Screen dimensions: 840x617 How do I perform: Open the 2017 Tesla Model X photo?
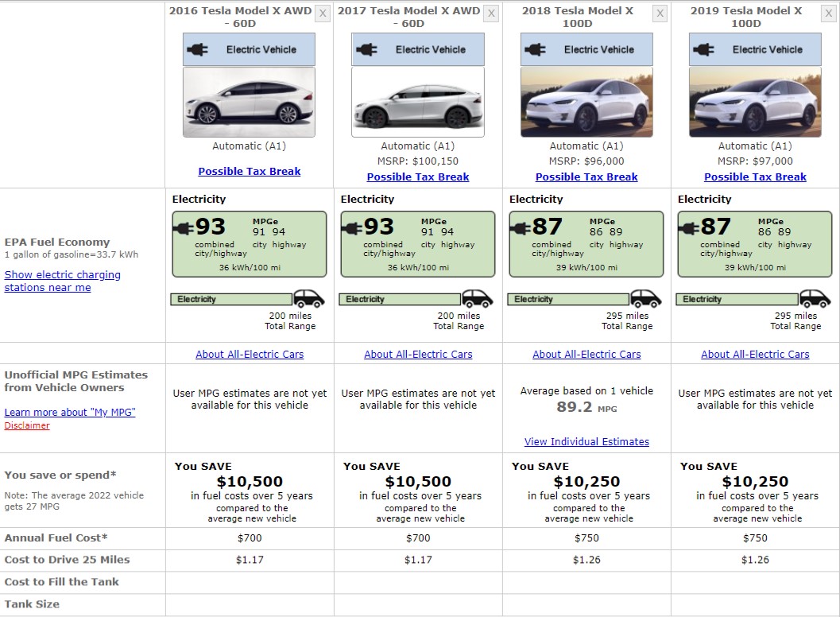pos(418,102)
